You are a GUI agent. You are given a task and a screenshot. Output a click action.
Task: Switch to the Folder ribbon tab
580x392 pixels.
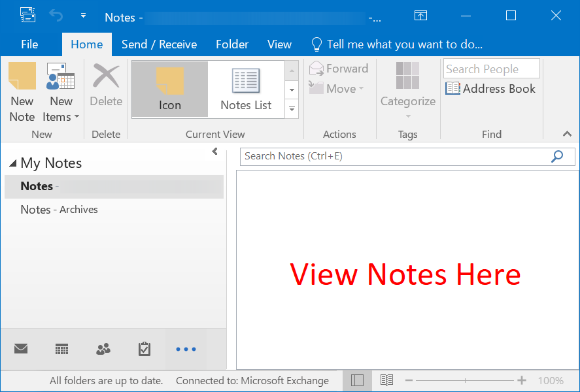point(232,44)
